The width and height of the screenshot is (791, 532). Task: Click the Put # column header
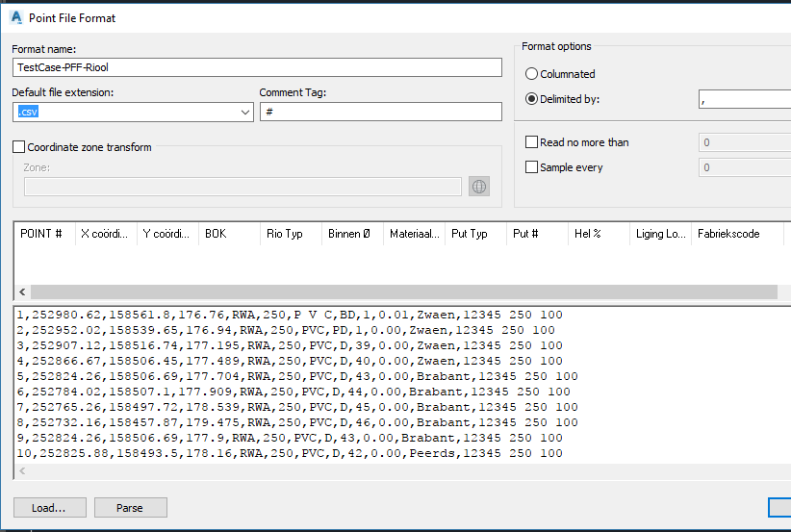point(537,234)
